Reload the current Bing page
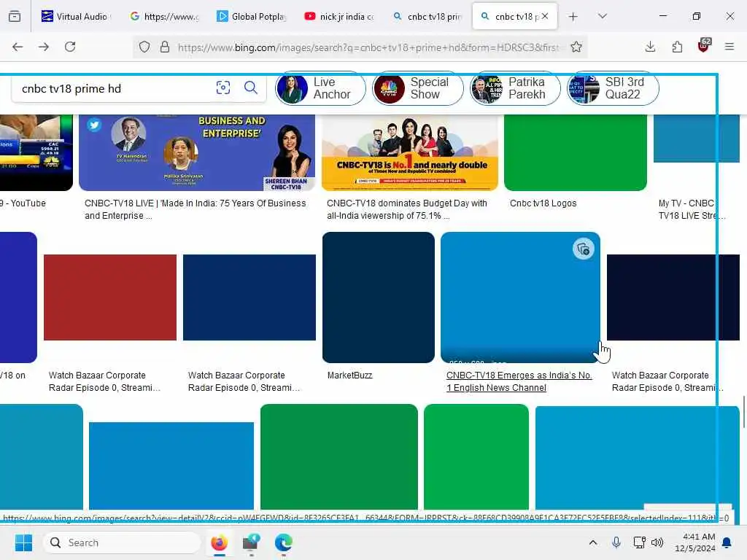 (x=70, y=47)
